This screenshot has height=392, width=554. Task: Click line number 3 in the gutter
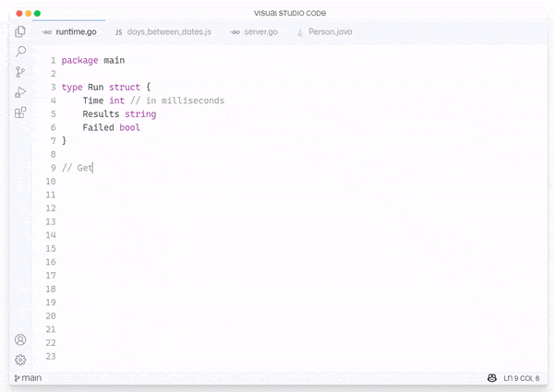point(53,87)
